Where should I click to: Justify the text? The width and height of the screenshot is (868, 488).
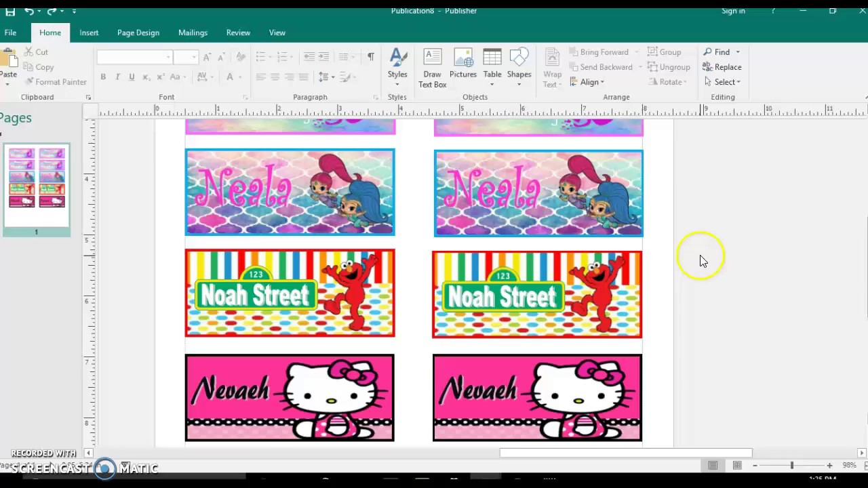click(303, 77)
